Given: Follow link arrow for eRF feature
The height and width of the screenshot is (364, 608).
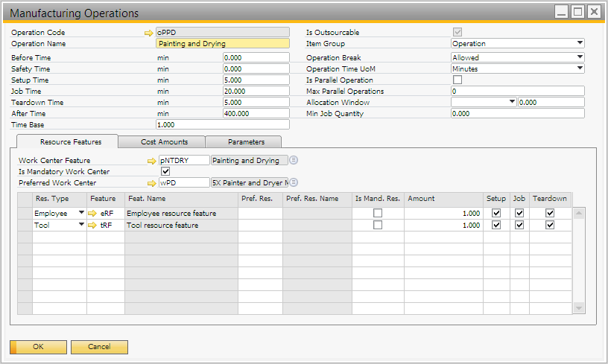Looking at the screenshot, I should click(92, 214).
